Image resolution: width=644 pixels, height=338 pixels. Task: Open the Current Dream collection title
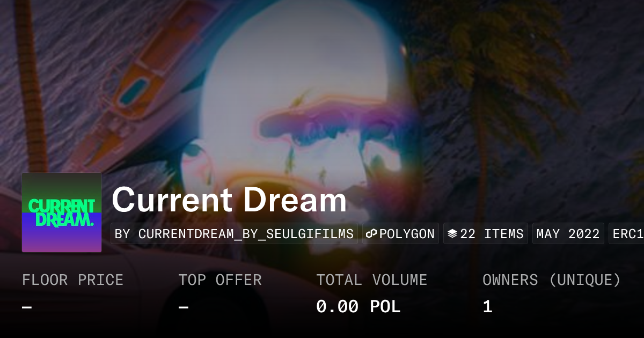[x=229, y=200]
